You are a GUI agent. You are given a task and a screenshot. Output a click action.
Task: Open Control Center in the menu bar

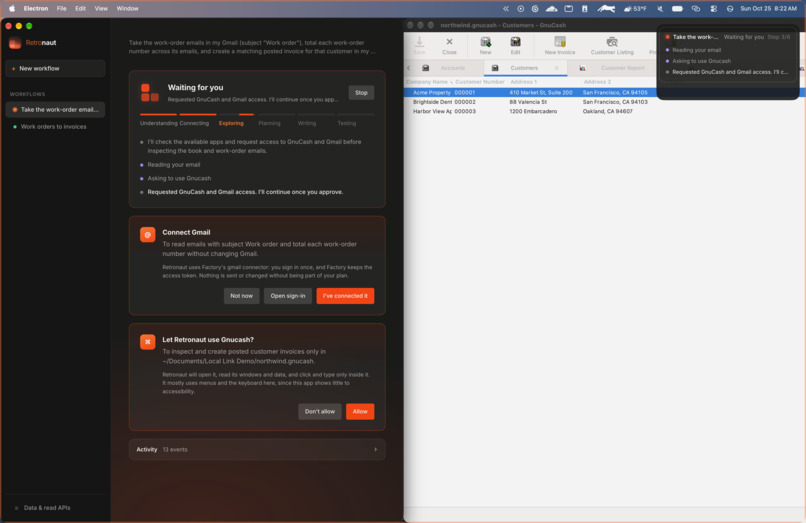[x=713, y=9]
